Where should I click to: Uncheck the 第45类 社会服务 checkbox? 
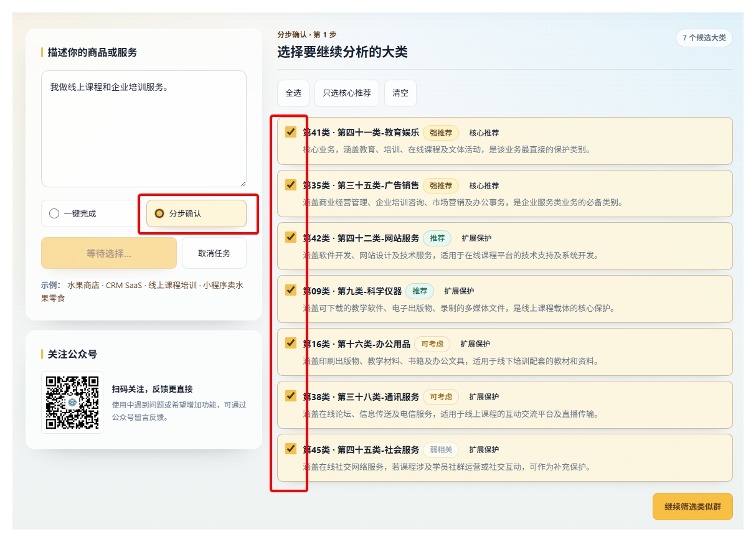click(x=291, y=449)
